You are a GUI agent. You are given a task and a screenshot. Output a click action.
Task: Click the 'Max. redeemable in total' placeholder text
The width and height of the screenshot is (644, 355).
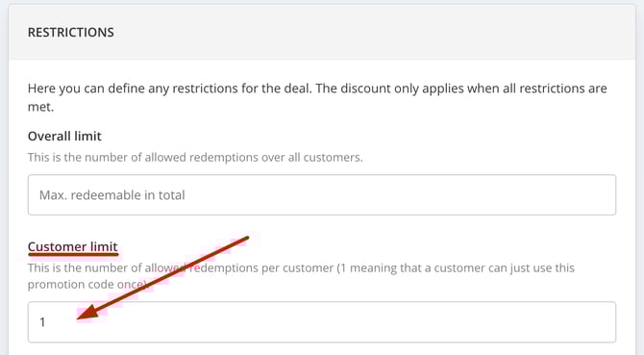pos(111,195)
